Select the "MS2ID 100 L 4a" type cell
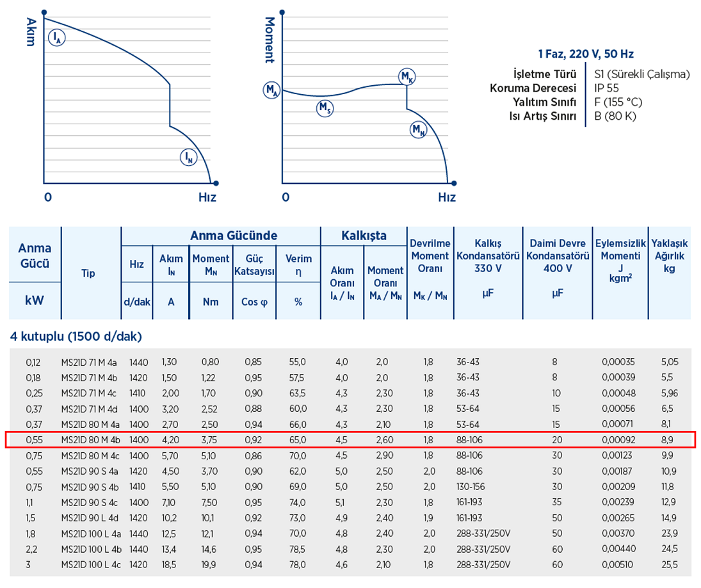The image size is (701, 588). point(91,534)
